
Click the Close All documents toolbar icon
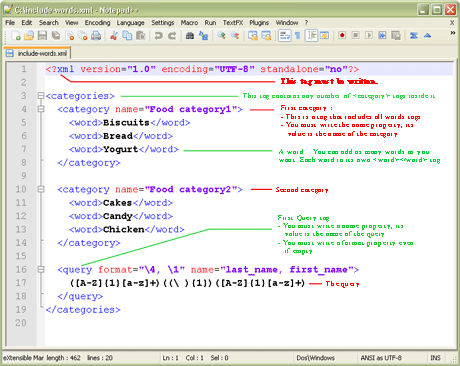coord(83,35)
